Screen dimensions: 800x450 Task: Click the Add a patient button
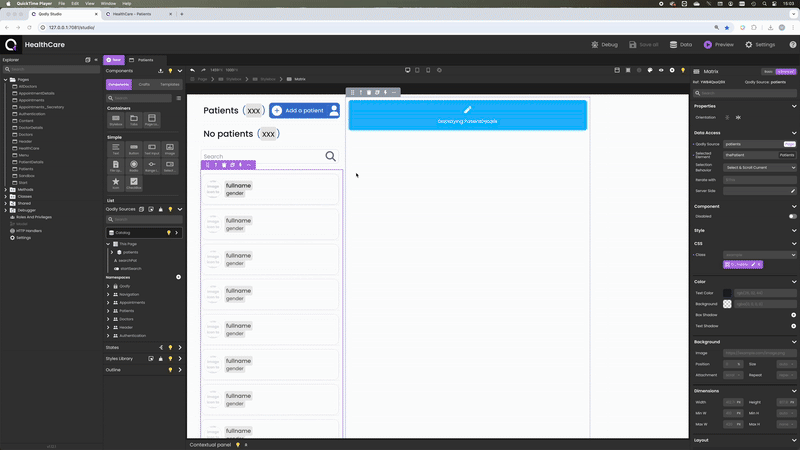pos(298,111)
